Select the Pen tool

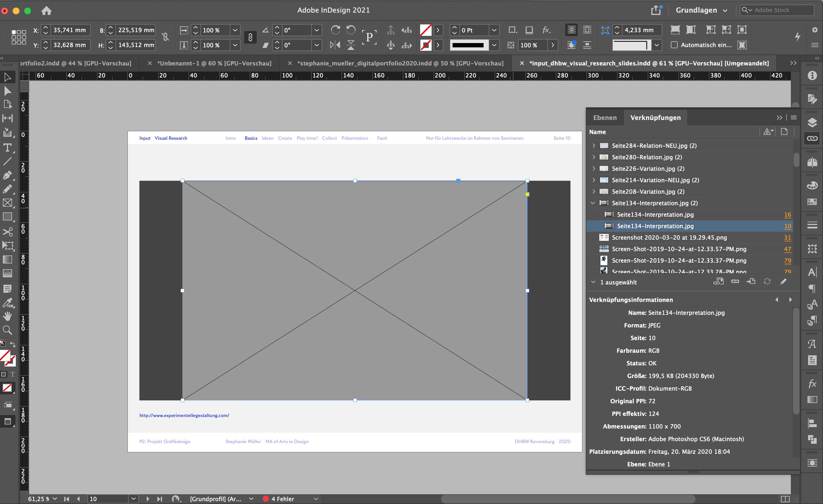click(x=8, y=175)
